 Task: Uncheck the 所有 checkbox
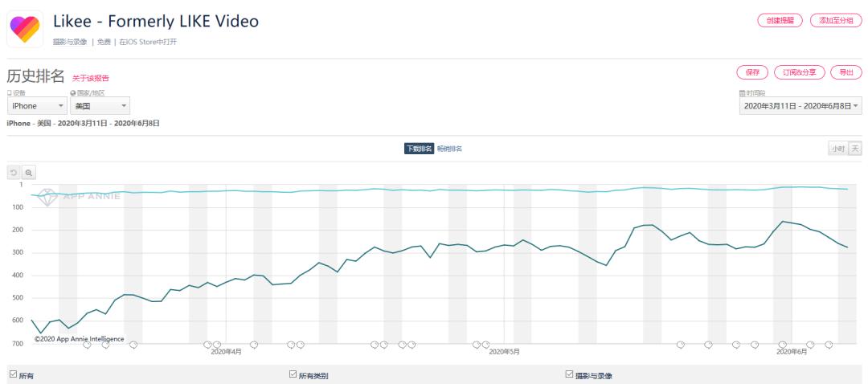coord(13,374)
